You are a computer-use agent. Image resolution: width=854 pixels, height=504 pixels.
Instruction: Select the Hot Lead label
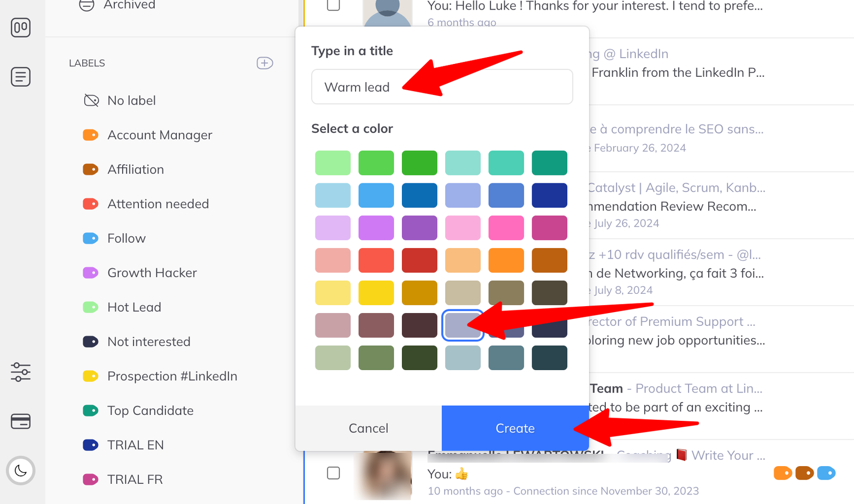(122, 307)
